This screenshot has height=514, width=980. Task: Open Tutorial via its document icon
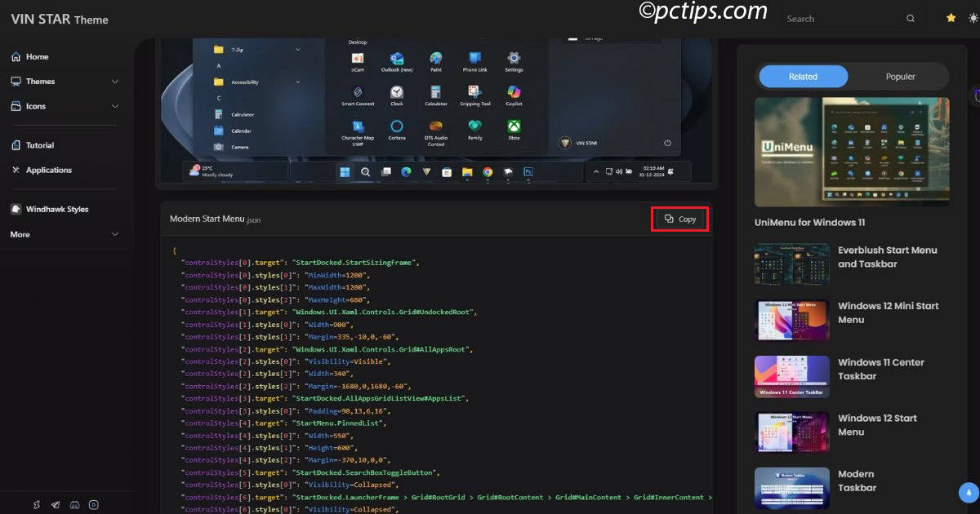tap(16, 145)
